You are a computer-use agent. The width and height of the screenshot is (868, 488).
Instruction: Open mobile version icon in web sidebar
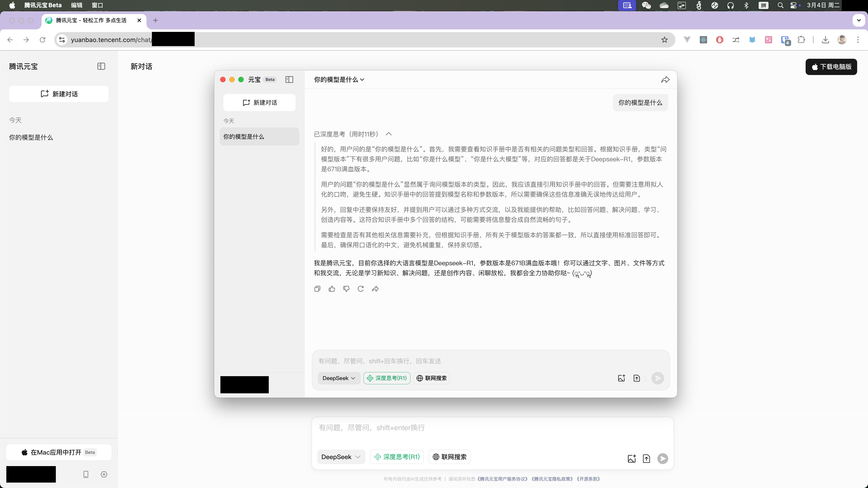tap(86, 474)
